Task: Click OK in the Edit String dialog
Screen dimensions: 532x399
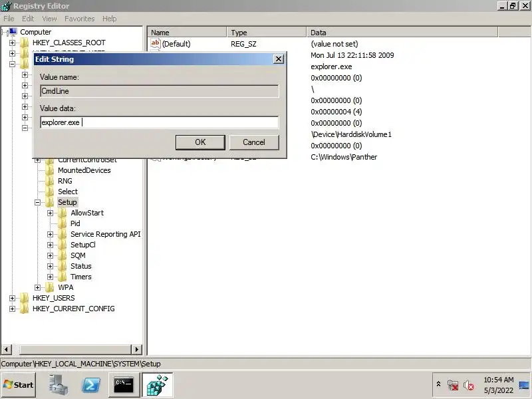Action: [x=200, y=142]
